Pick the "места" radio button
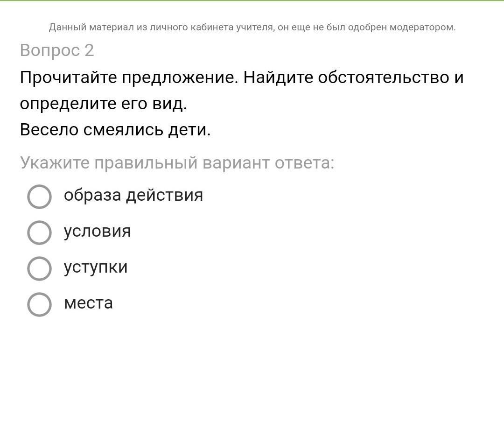504x443 pixels. click(39, 304)
